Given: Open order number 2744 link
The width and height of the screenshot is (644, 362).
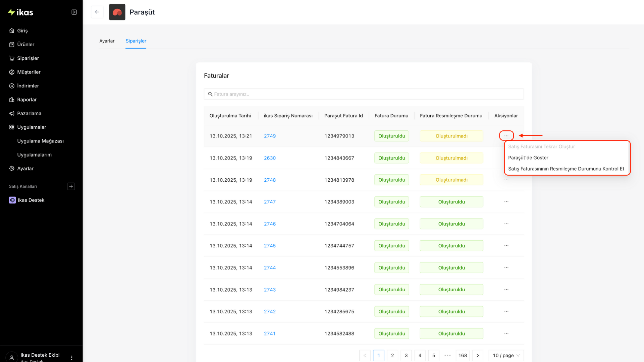Looking at the screenshot, I should click(270, 268).
